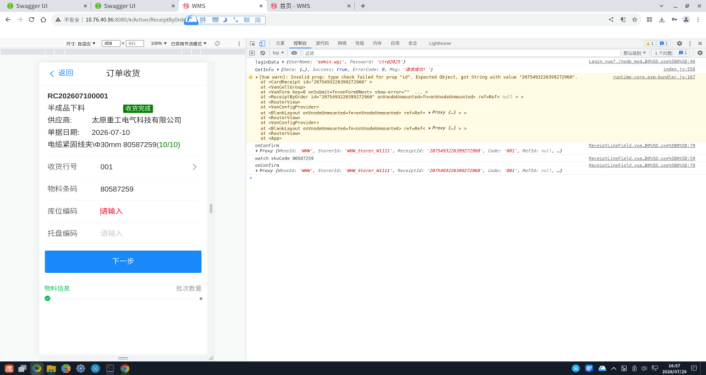Open file manager from taskbar
Image resolution: width=706 pixels, height=375 pixels.
51,368
